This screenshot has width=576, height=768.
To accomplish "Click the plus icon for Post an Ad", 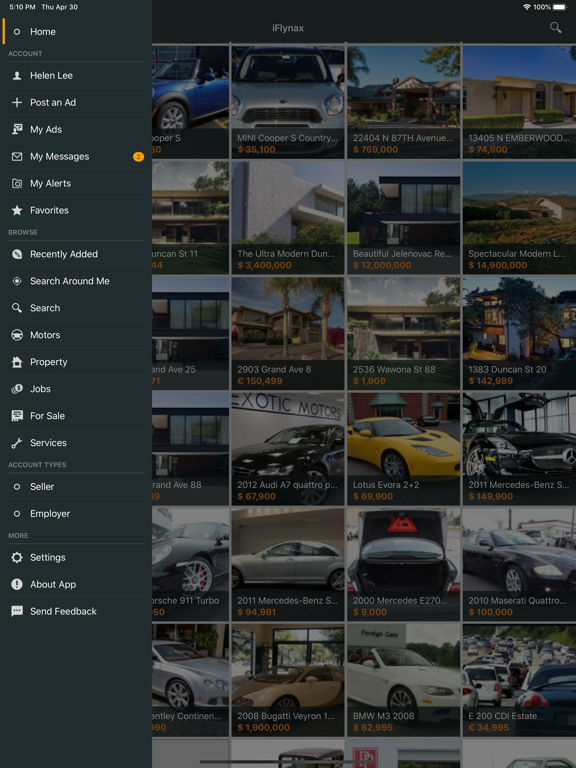I will [17, 103].
